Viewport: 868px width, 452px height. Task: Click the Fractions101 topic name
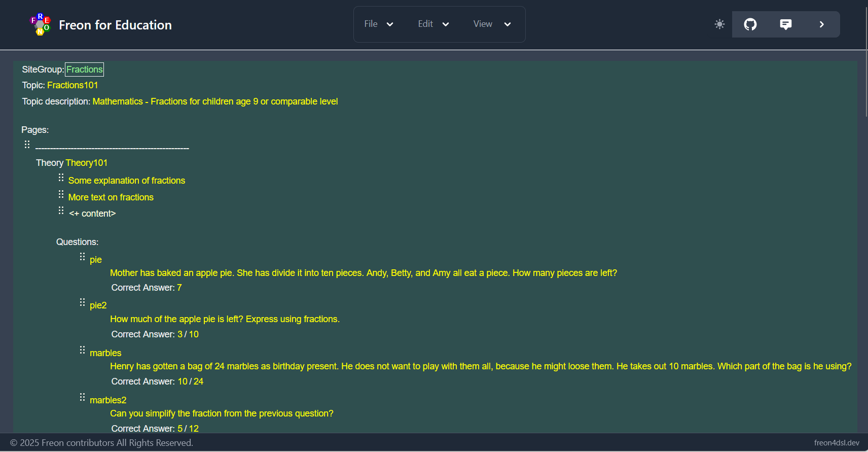pos(73,85)
